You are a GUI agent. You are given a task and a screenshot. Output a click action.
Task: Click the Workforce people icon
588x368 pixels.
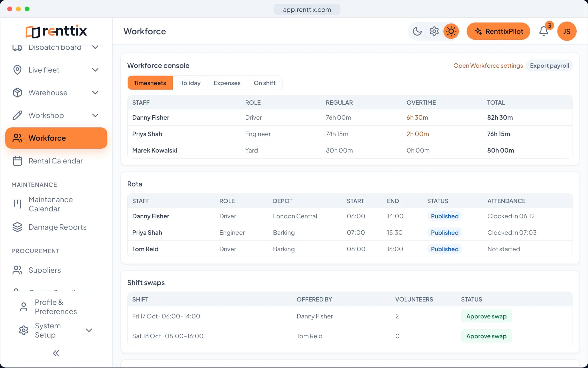pos(17,138)
